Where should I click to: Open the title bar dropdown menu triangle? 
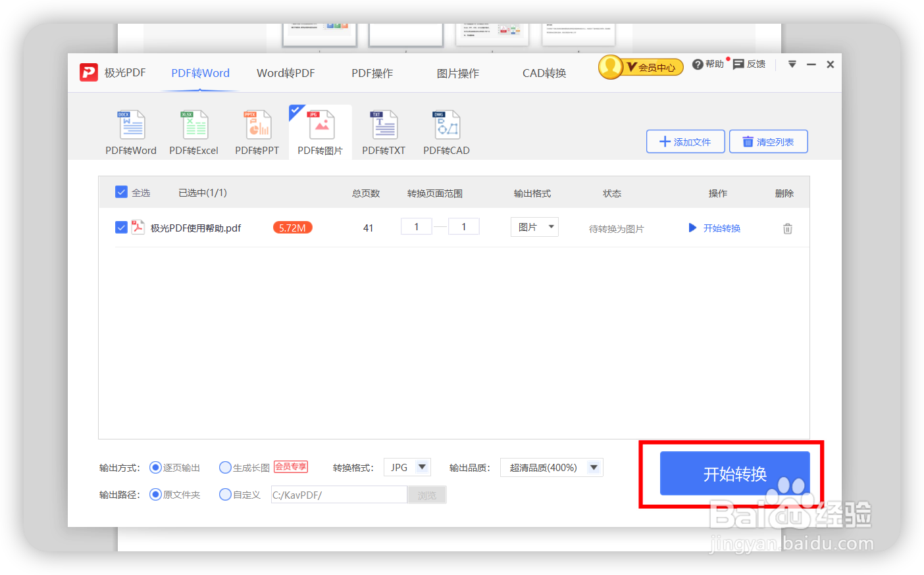coord(792,64)
